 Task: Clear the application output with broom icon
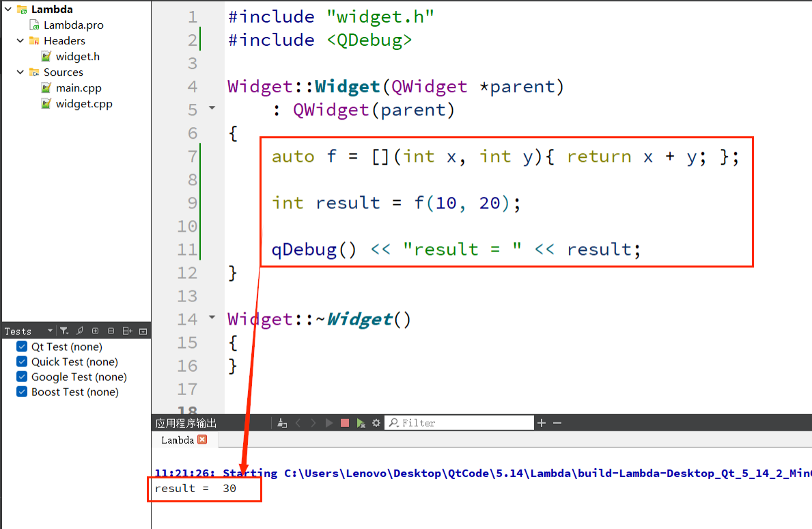[x=282, y=423]
